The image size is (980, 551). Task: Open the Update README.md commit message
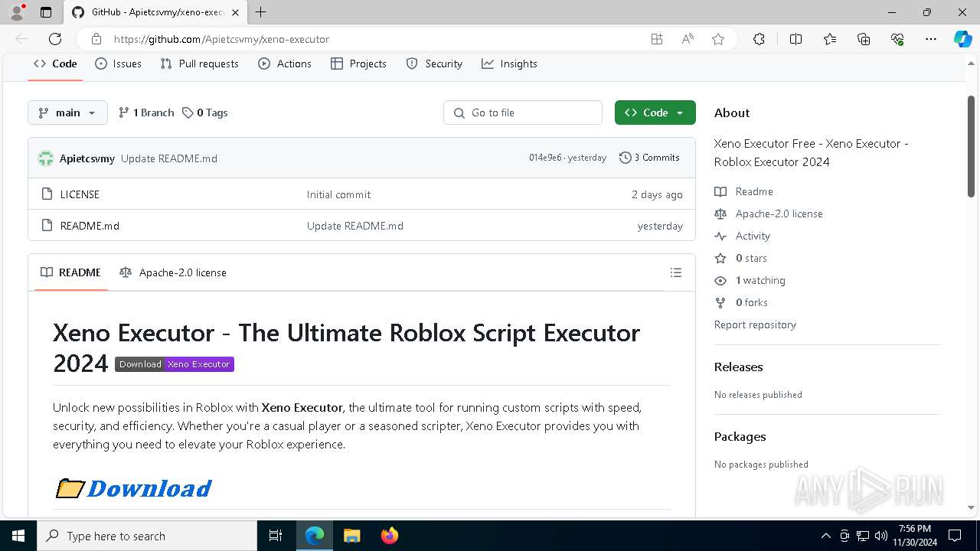coord(169,158)
